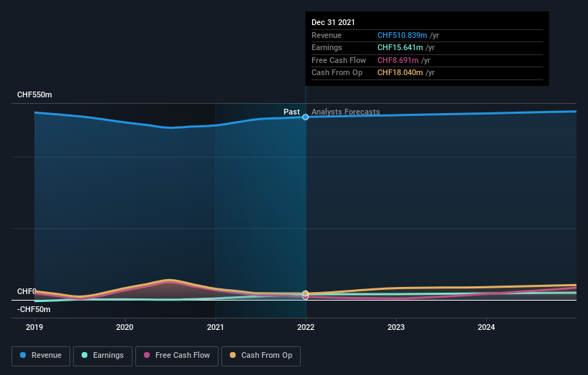The width and height of the screenshot is (588, 375).
Task: Click the 2024 x-axis label
Action: [486, 328]
